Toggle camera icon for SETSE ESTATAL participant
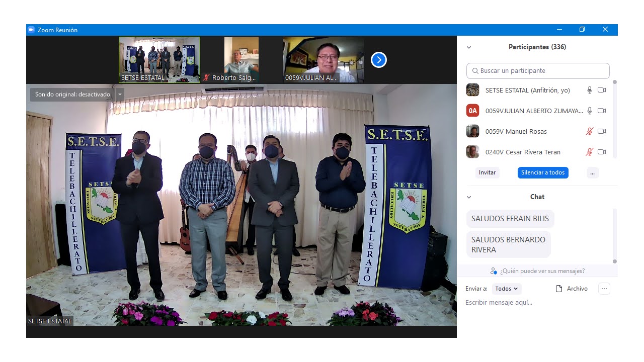644x362 pixels. 602,90
